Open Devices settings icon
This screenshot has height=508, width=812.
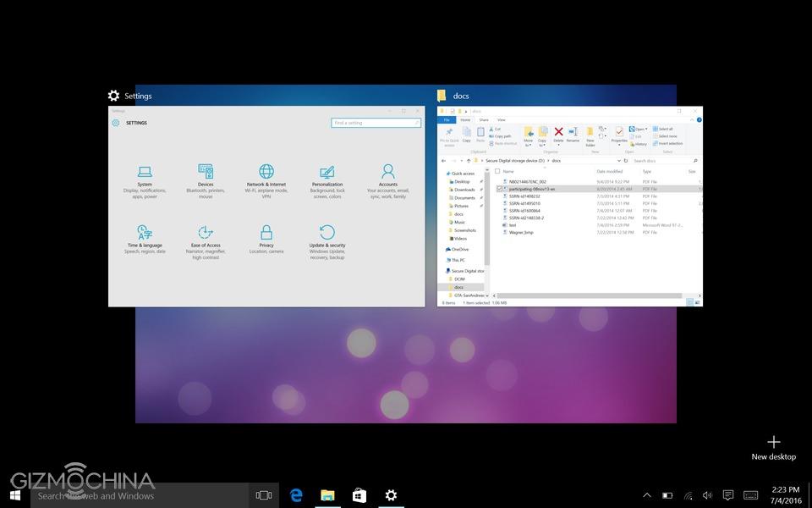[206, 173]
